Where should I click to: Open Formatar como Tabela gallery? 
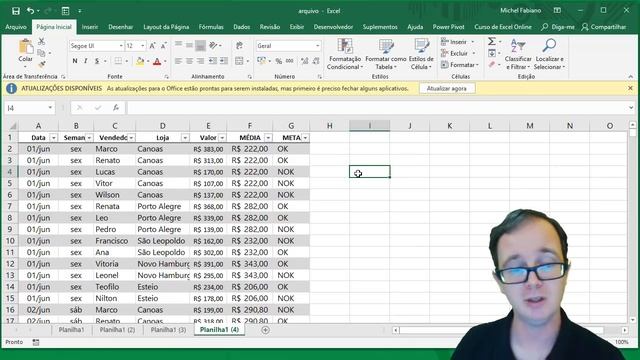[386, 54]
